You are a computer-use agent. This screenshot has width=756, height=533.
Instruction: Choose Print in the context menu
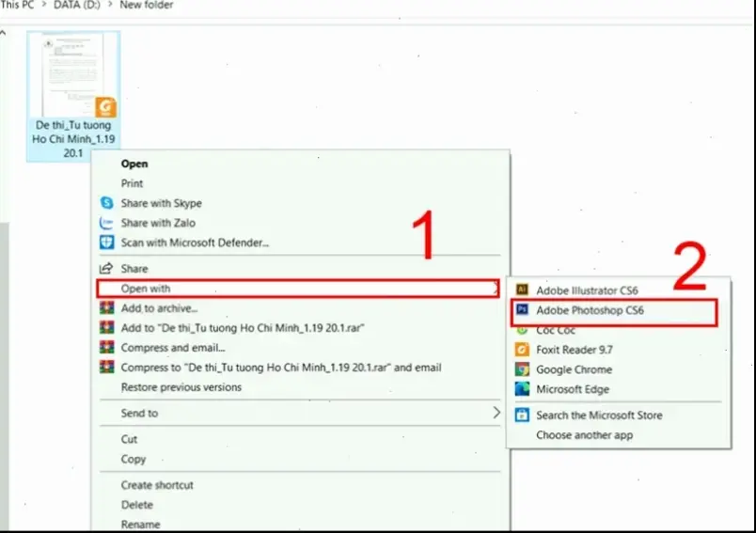[133, 183]
